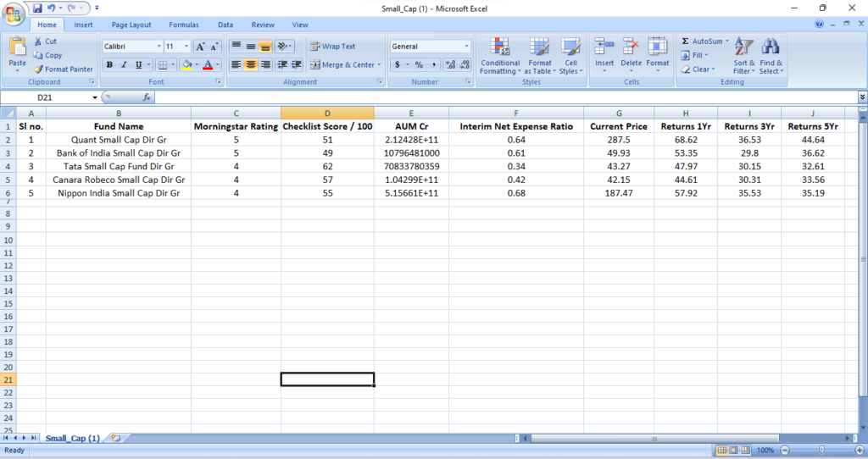Cut the selected cell

coord(46,41)
